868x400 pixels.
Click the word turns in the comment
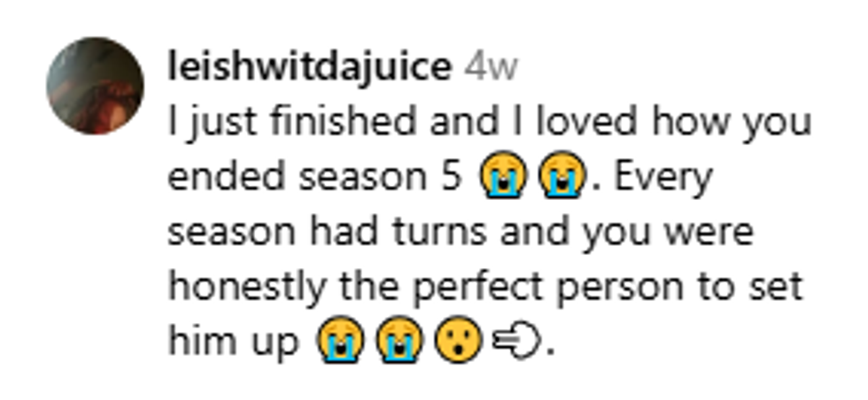point(440,233)
